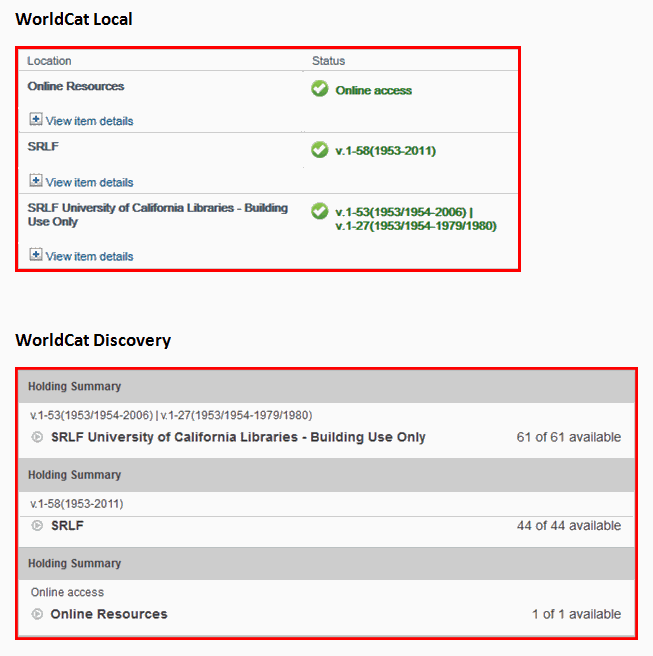
Task: Select bold Online Resources location in WorldCat Local
Action: coord(76,86)
